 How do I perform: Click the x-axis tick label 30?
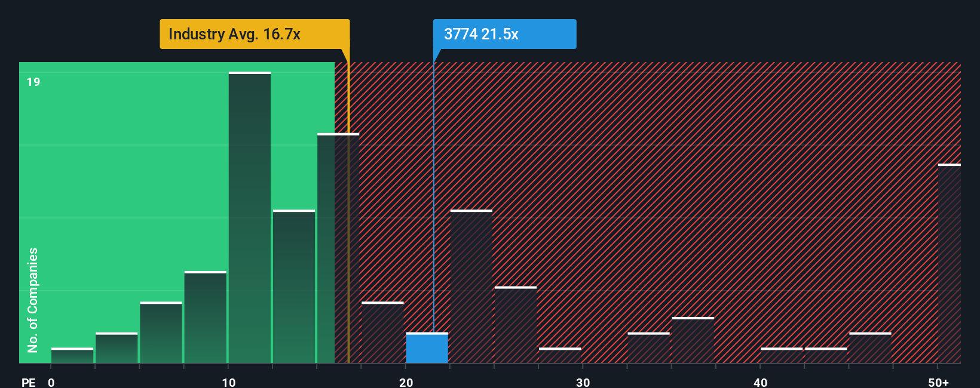(x=583, y=382)
